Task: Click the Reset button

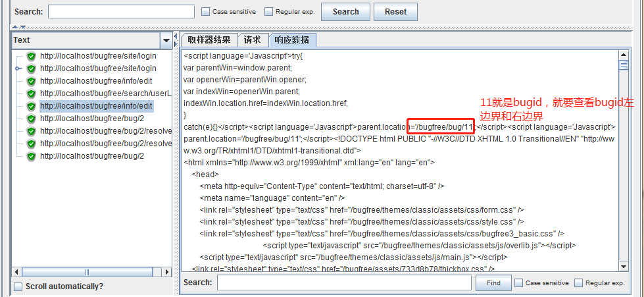Action: pos(395,11)
